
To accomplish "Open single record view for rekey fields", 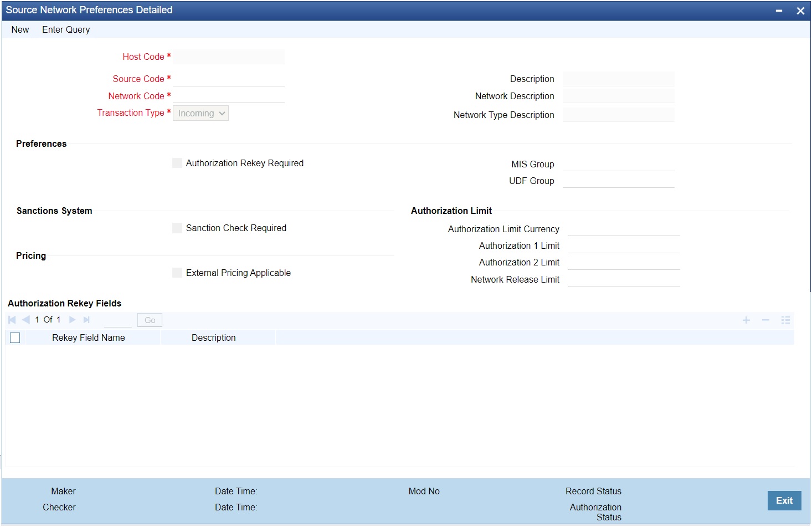I will [x=785, y=320].
